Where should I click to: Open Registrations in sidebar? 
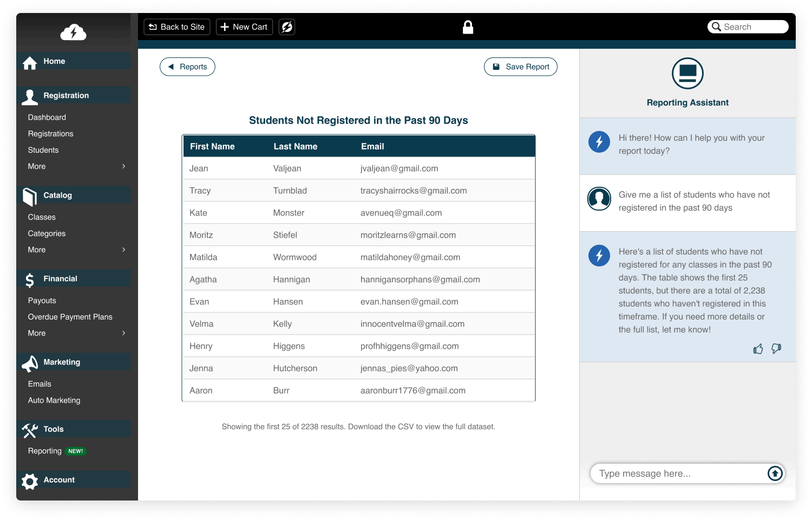click(x=50, y=134)
